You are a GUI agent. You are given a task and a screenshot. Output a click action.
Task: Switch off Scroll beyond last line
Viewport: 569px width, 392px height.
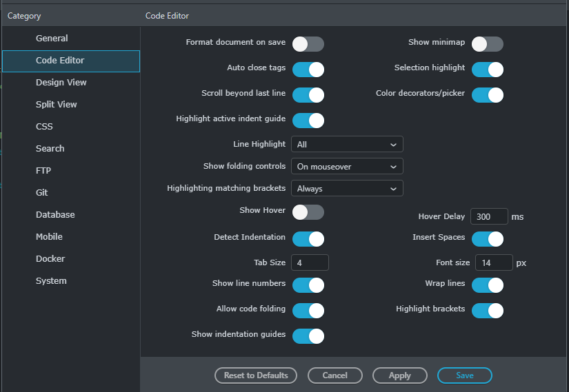pyautogui.click(x=308, y=95)
